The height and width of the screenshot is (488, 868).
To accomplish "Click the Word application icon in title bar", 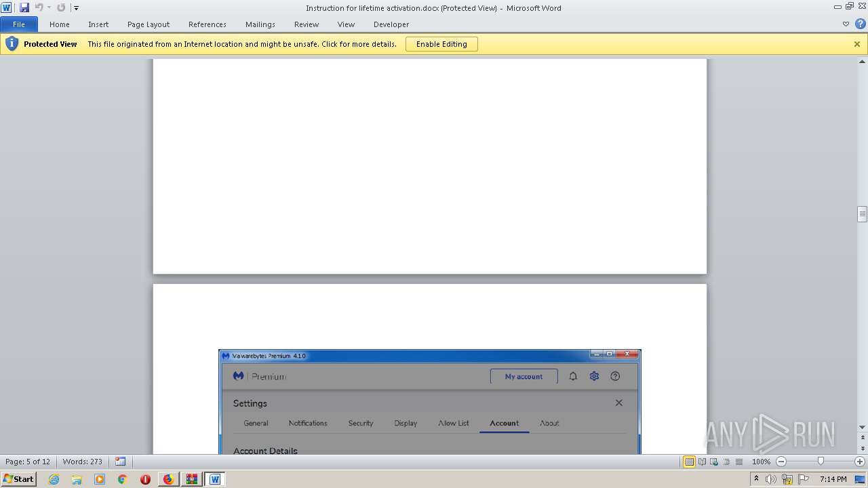I will 6,7.
